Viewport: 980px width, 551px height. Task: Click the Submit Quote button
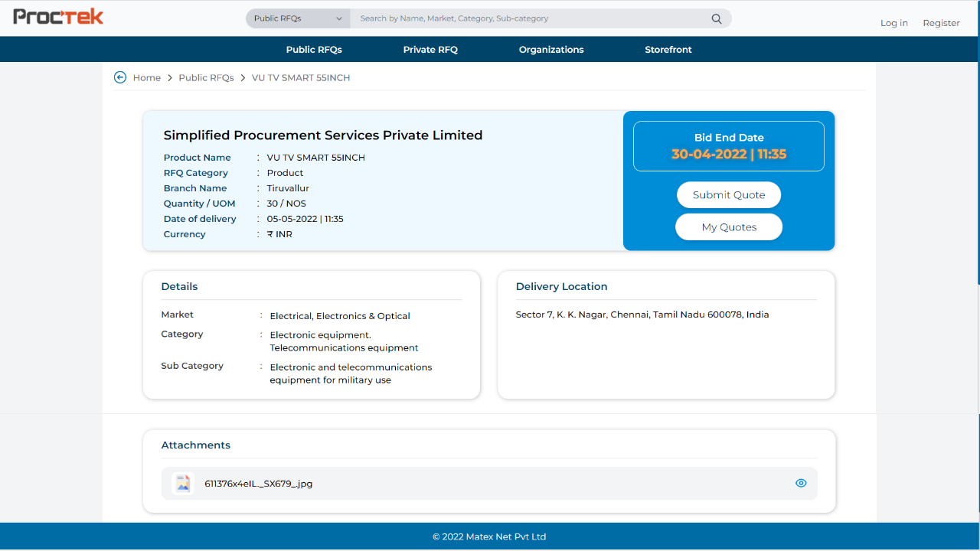729,195
